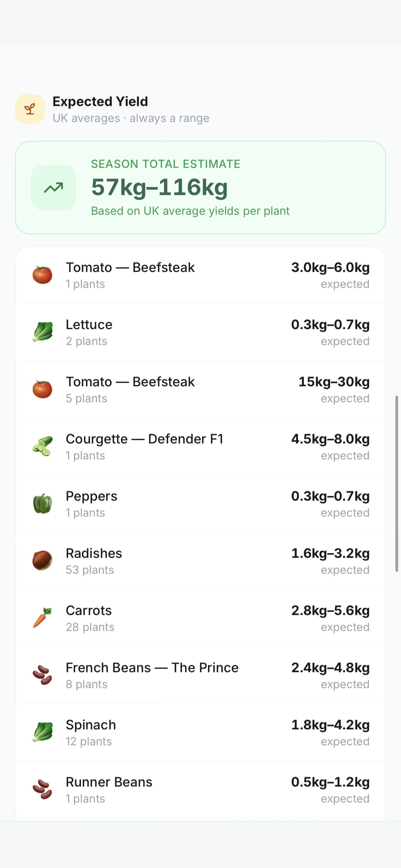Tap the green Peppers icon
The width and height of the screenshot is (401, 868).
click(42, 503)
